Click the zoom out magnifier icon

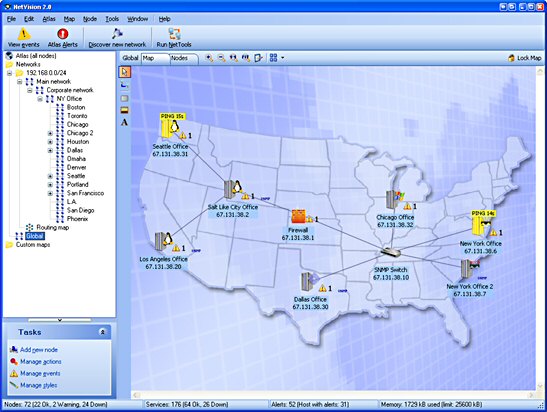[222, 58]
